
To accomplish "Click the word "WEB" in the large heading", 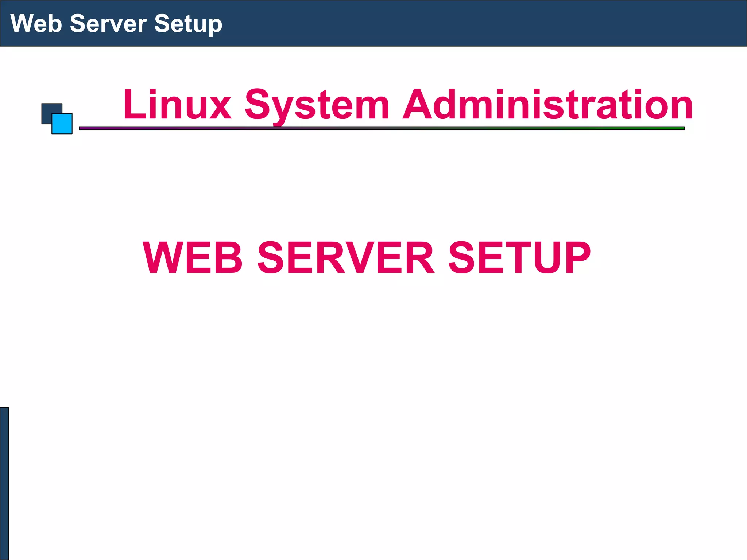I will [x=193, y=258].
